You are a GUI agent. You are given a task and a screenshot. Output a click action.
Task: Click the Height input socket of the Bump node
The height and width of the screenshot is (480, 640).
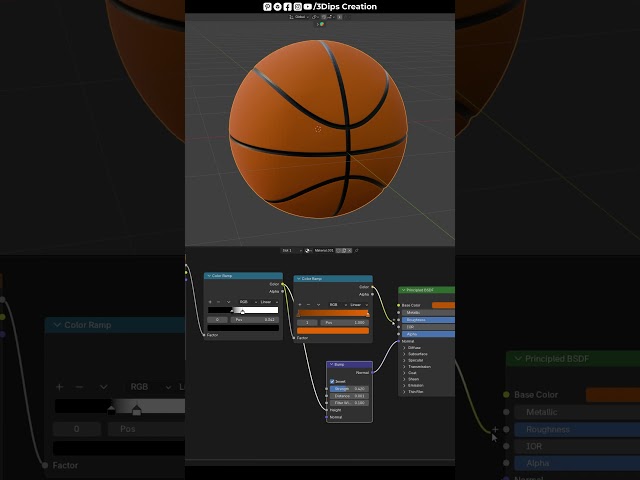click(x=327, y=410)
